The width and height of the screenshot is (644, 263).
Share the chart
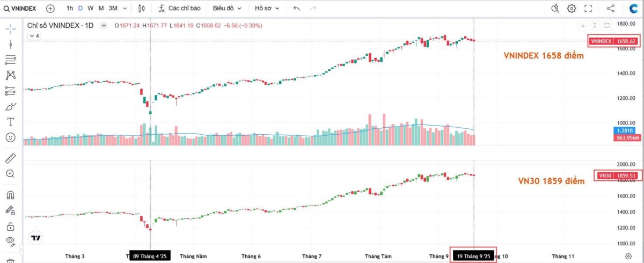click(610, 9)
